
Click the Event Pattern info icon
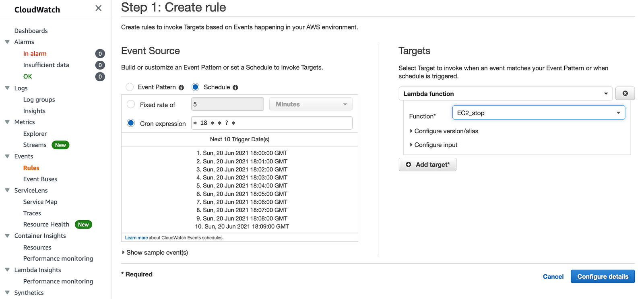pos(181,88)
